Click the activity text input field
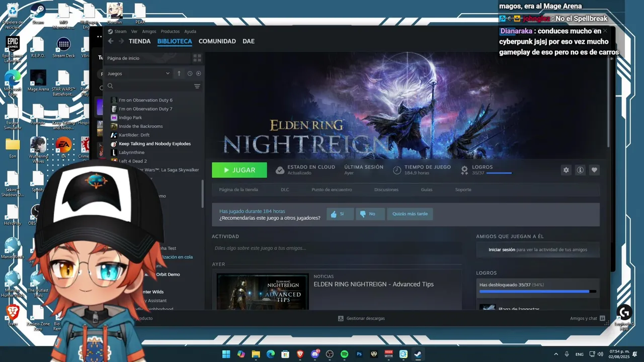The image size is (644, 362). (x=337, y=248)
